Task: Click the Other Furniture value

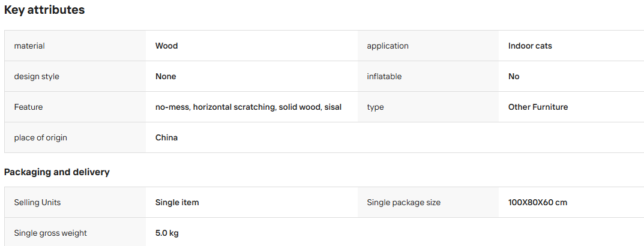Action: click(538, 107)
